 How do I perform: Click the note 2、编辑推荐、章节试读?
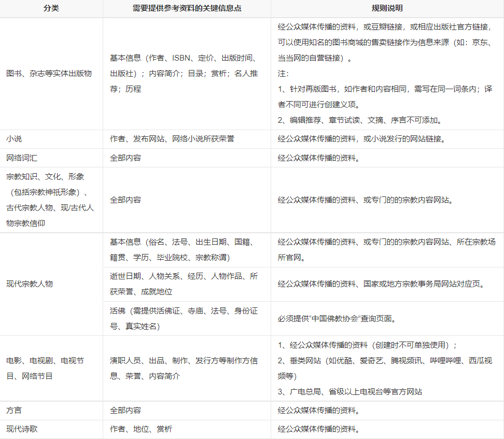click(361, 120)
